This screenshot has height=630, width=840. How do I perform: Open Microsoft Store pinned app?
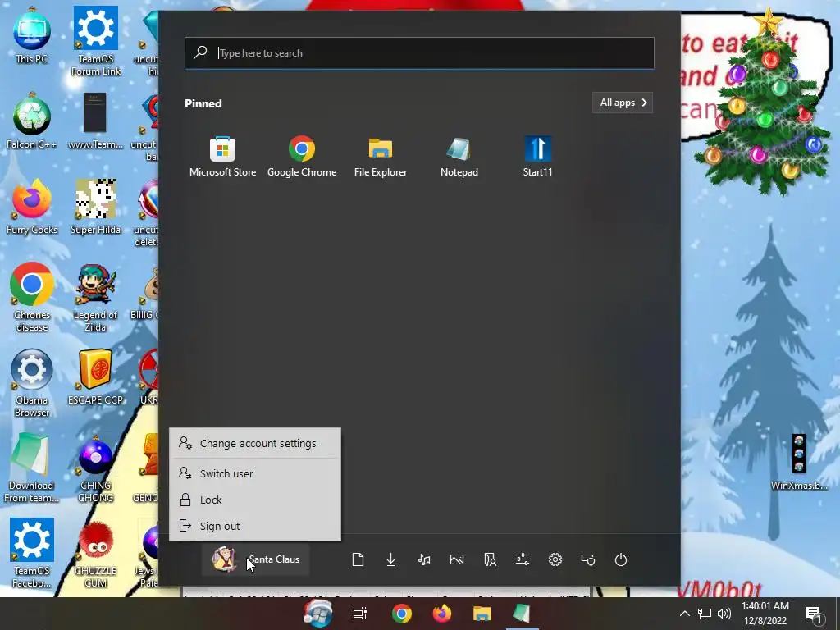coord(222,157)
